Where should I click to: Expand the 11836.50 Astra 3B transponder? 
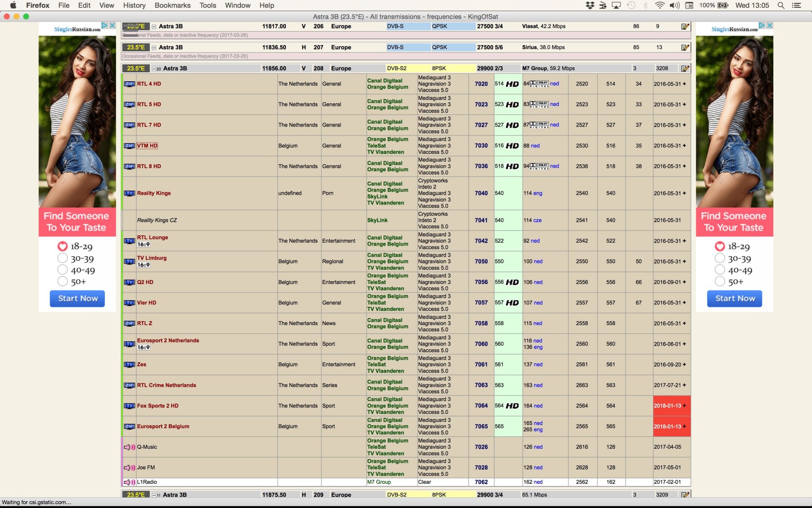coord(154,47)
